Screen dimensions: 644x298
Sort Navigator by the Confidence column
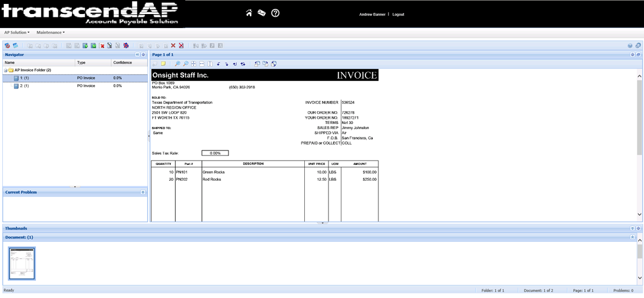129,62
